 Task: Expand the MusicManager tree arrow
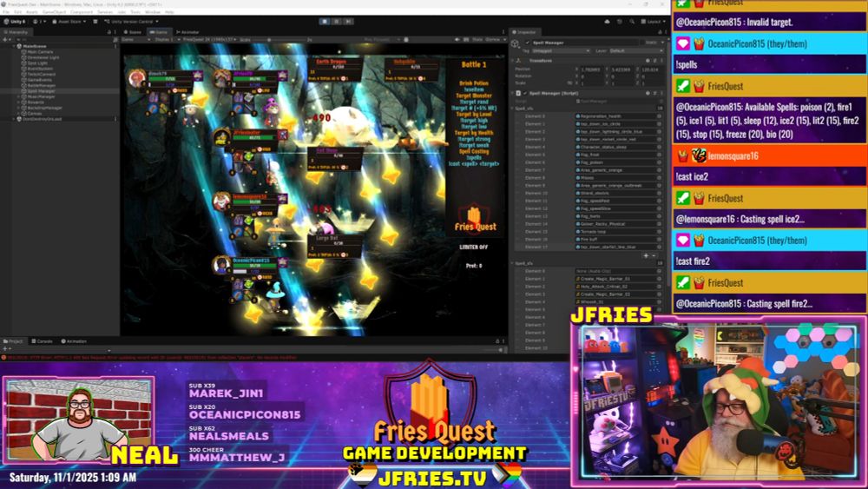[x=19, y=96]
